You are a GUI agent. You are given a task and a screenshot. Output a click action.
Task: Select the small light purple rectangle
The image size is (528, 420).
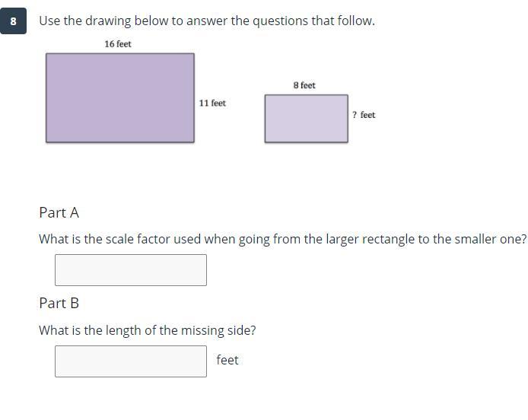click(x=306, y=118)
